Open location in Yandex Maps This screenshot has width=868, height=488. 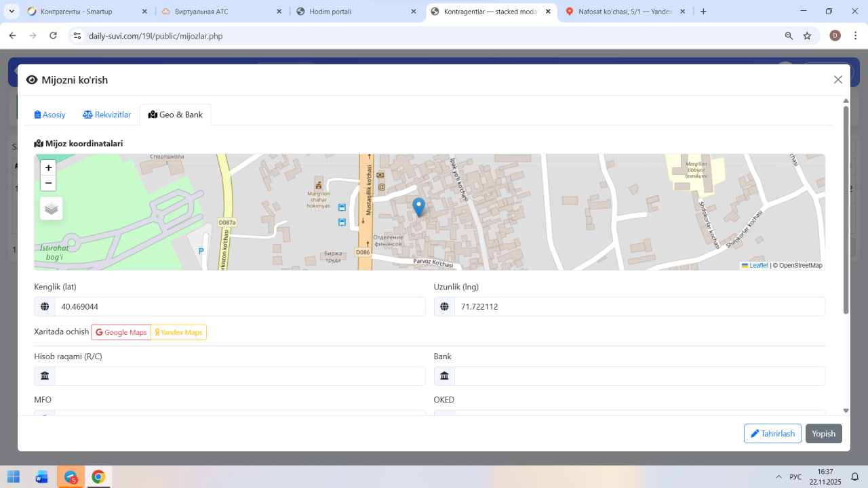pos(179,332)
